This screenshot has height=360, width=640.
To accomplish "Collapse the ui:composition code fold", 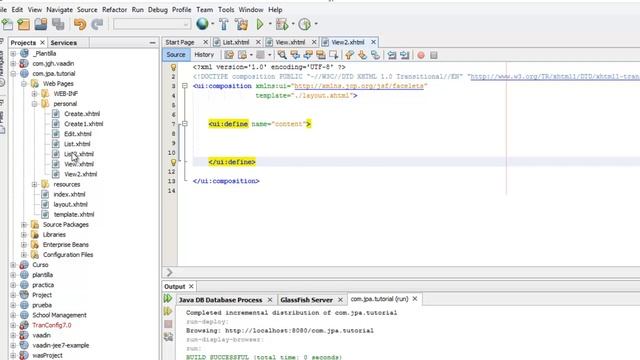I will click(x=184, y=86).
